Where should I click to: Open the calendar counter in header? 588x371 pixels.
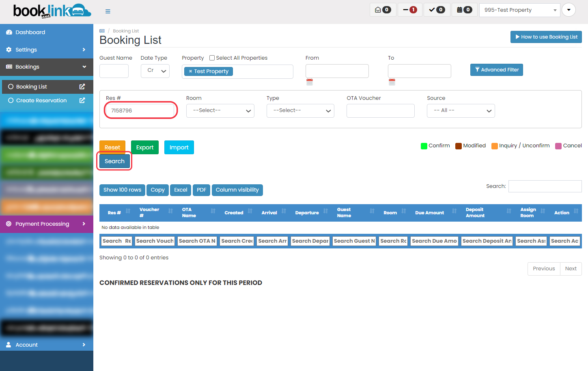464,10
